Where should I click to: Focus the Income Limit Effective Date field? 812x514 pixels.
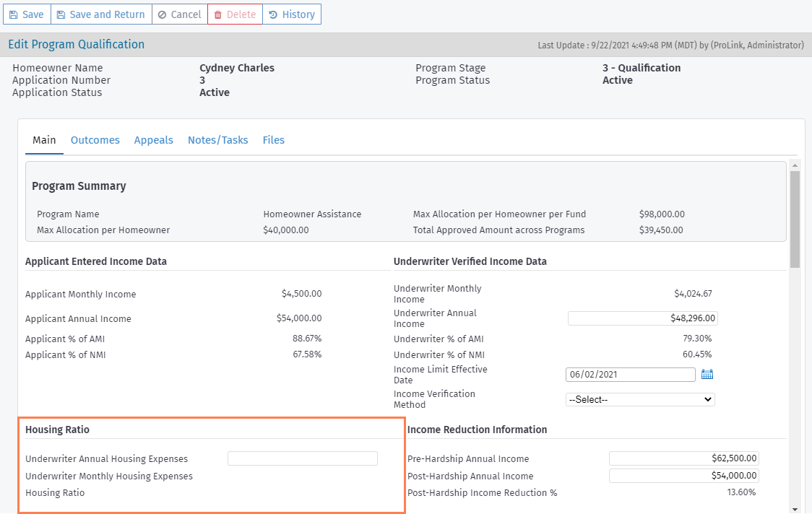pos(630,375)
